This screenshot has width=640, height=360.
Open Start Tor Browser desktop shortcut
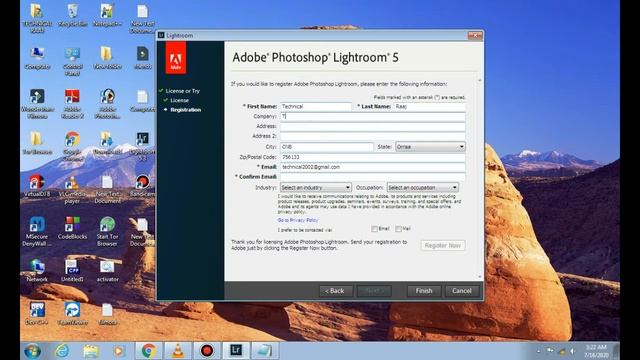(x=107, y=232)
